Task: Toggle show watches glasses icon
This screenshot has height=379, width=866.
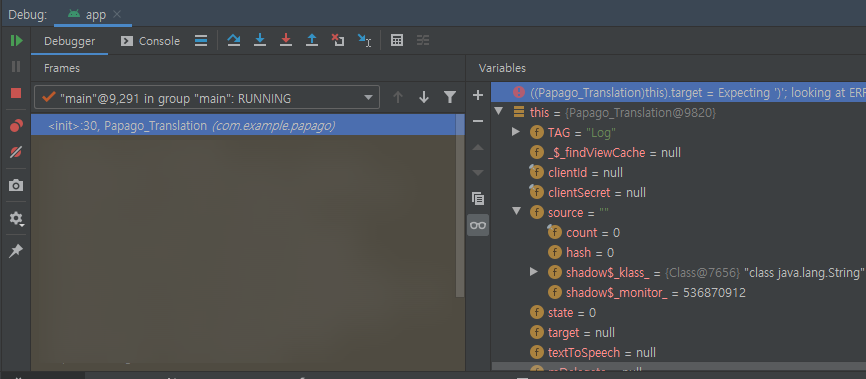Action: [x=478, y=225]
